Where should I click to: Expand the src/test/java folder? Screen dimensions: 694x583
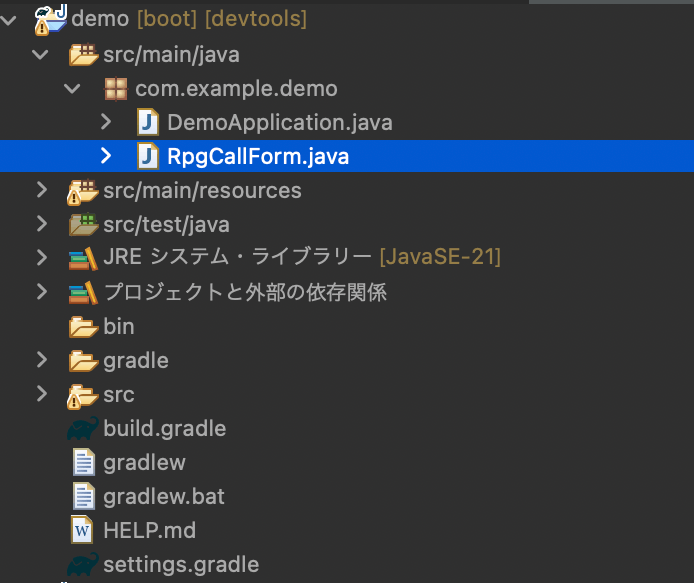(x=42, y=224)
